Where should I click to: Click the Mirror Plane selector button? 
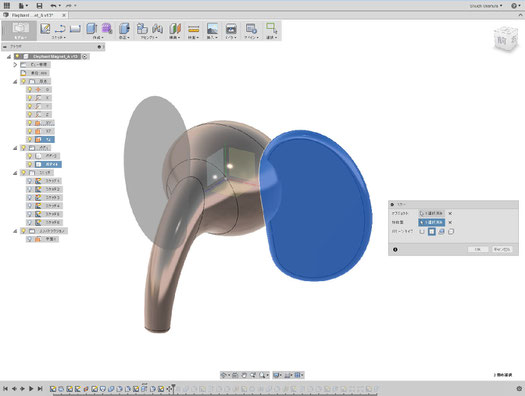pos(431,222)
